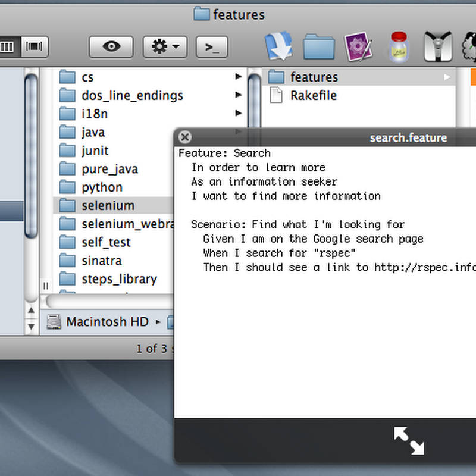Click the Rakefile document icon
Screen dimensions: 476x476
point(276,95)
